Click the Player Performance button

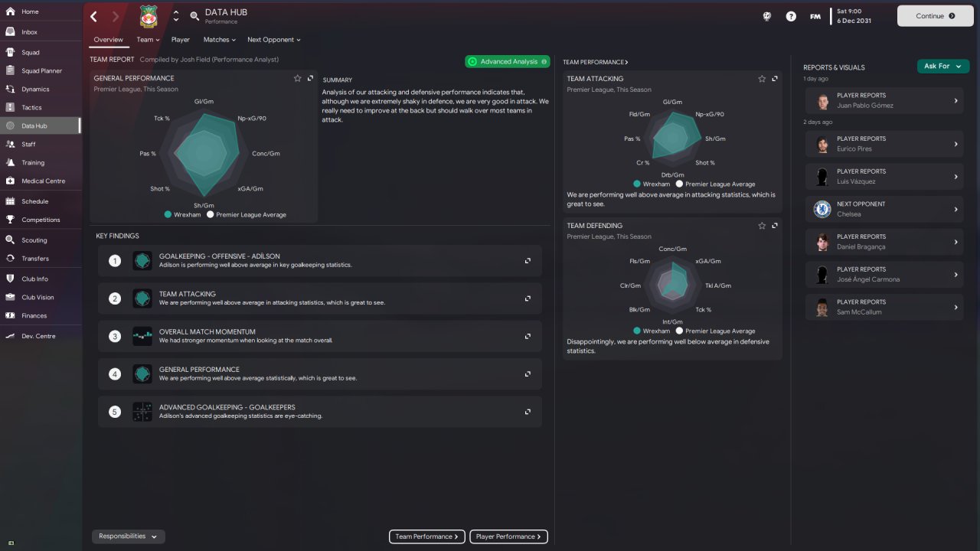click(508, 536)
